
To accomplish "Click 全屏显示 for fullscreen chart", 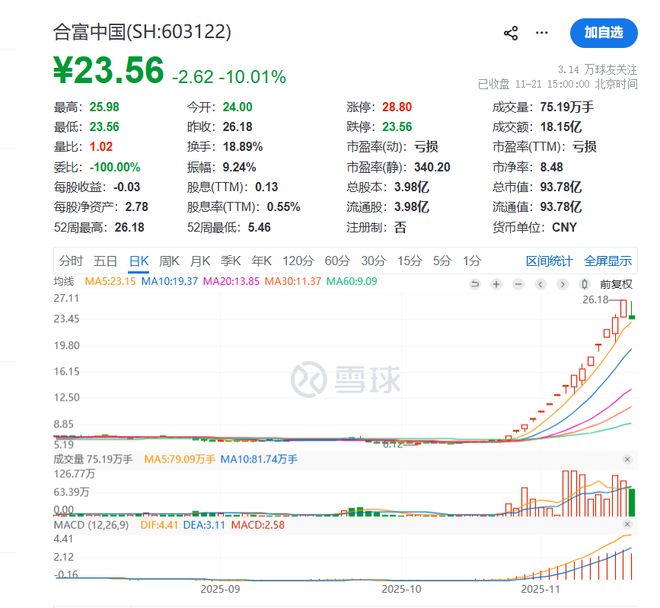I will click(608, 261).
